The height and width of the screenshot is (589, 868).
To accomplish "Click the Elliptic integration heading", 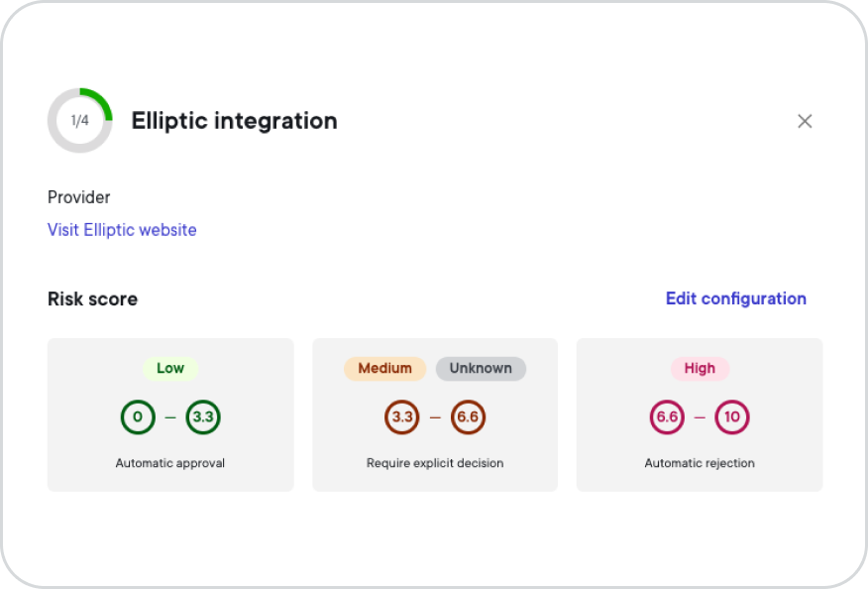I will click(234, 121).
